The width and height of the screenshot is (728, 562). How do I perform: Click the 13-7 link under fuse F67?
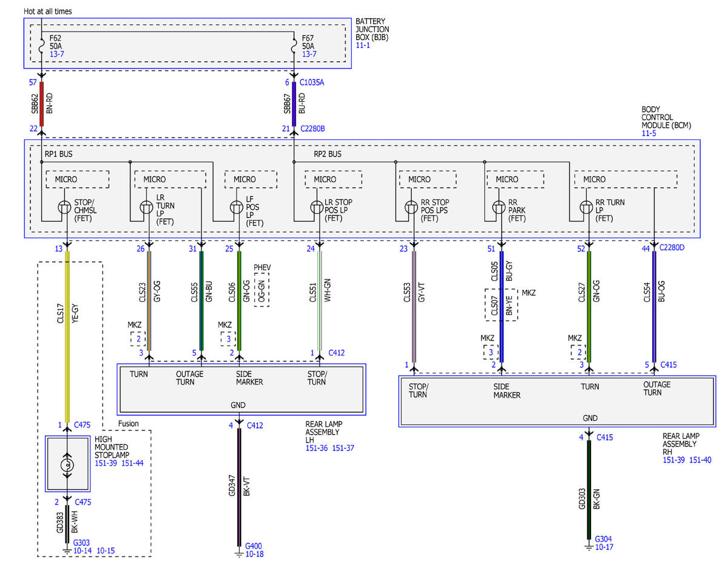(309, 55)
